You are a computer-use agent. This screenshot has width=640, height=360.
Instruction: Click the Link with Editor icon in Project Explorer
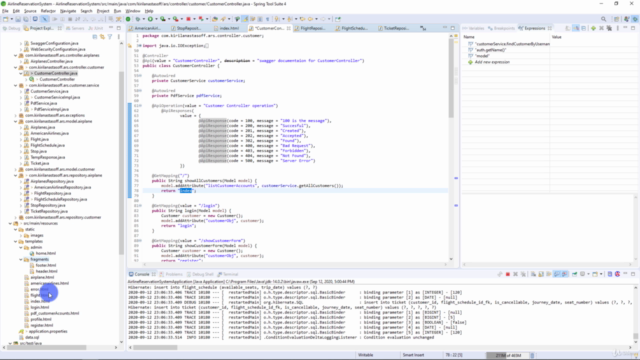(x=102, y=37)
